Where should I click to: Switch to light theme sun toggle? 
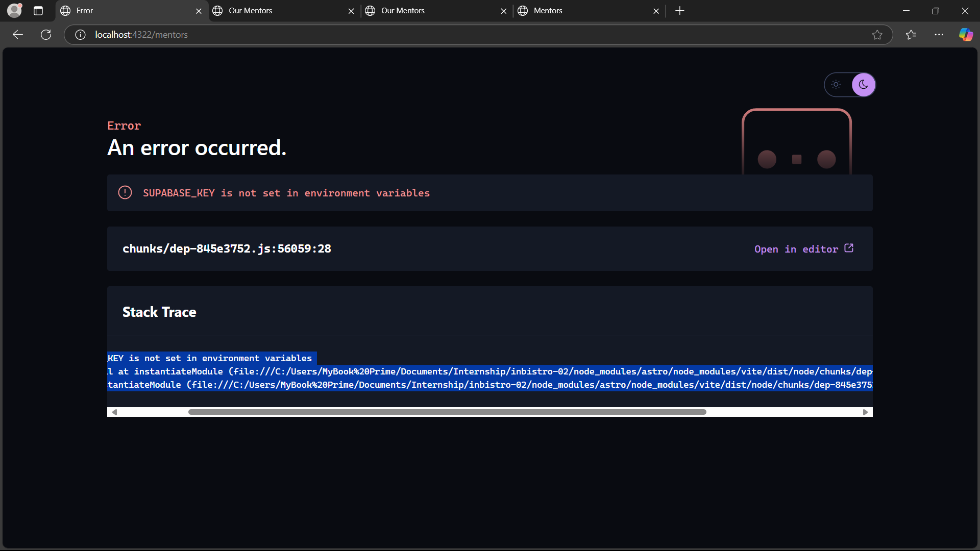pyautogui.click(x=836, y=85)
